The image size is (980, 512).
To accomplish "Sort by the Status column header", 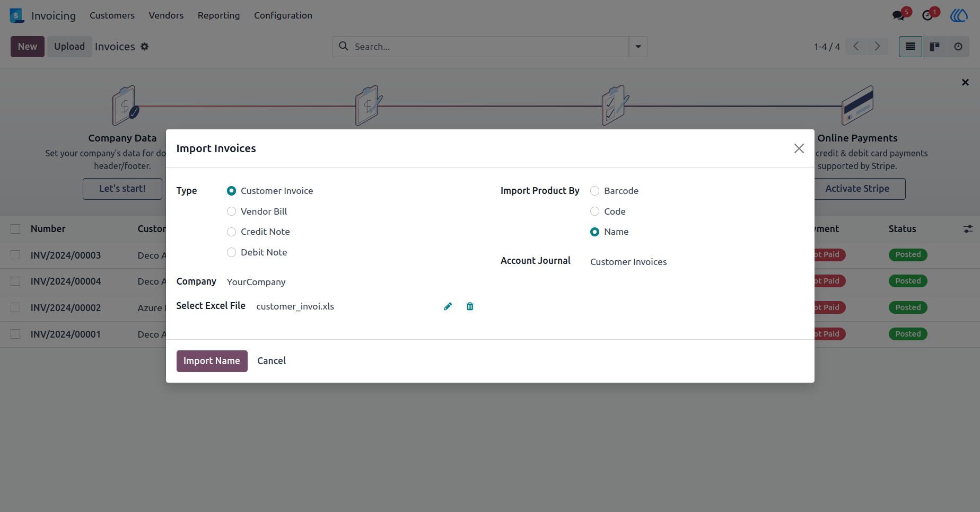I will 903,229.
